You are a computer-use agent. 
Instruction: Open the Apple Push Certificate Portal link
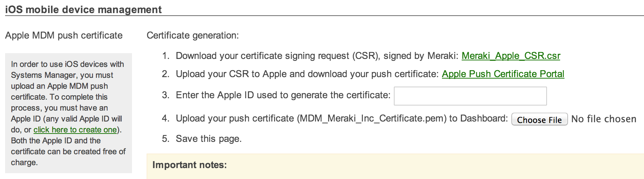tap(503, 74)
